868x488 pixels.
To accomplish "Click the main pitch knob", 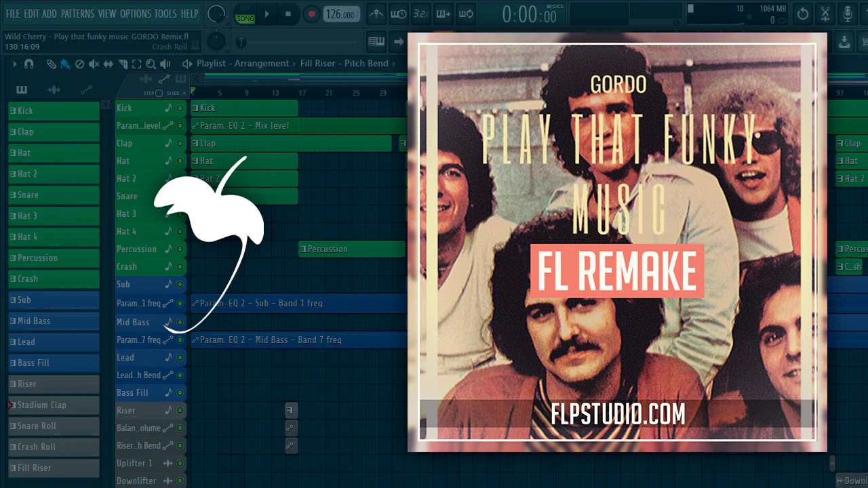I will [x=216, y=41].
